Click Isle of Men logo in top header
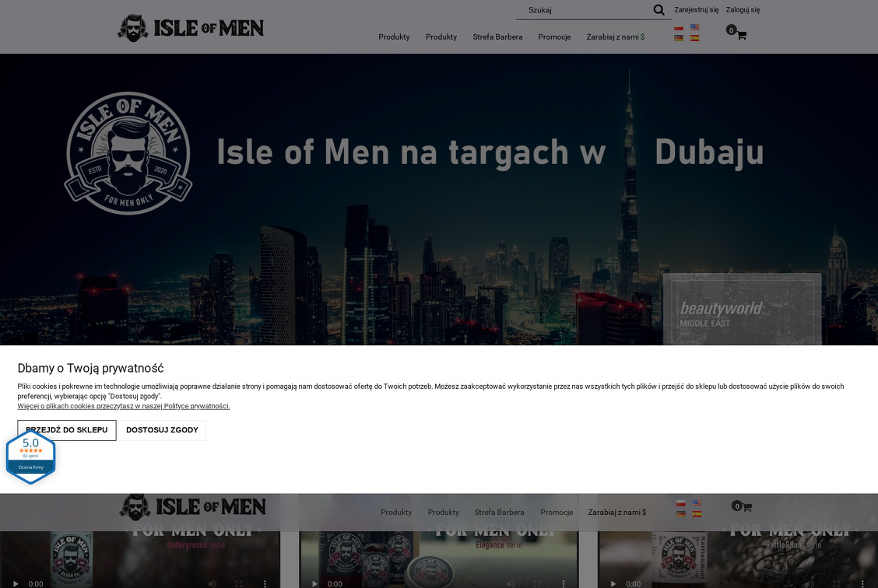 tap(191, 28)
